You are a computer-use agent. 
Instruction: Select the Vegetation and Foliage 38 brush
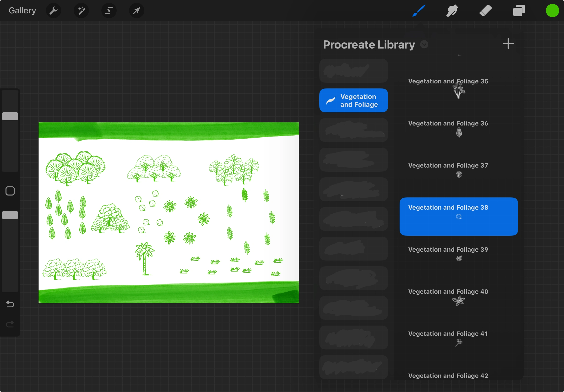(x=458, y=216)
